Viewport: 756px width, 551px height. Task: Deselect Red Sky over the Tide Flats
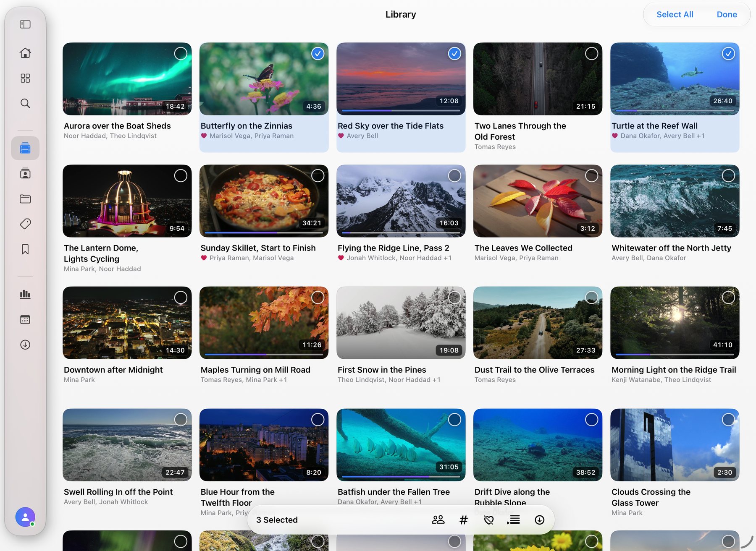[x=454, y=53]
